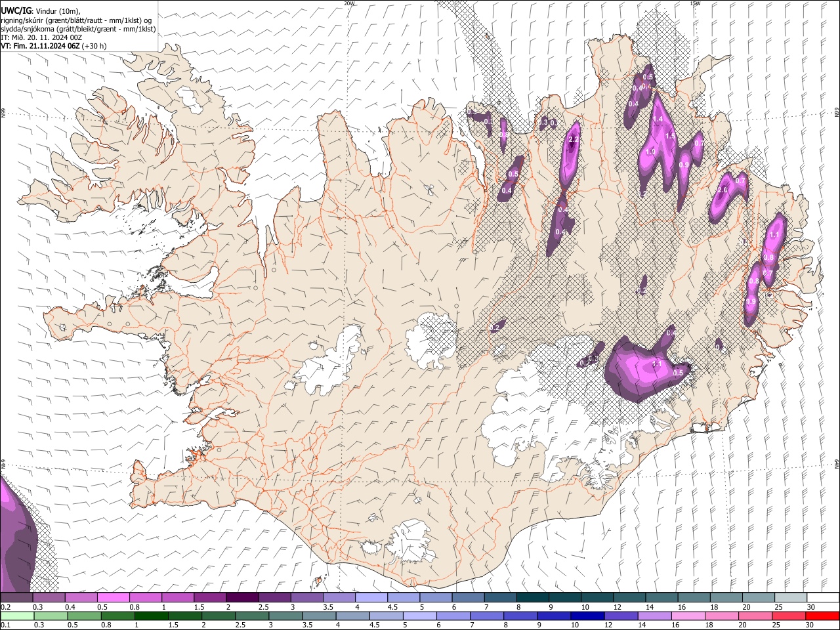
Task: Click the 'UWC/IG: Vindur (10m)' title text
Action: click(x=41, y=10)
